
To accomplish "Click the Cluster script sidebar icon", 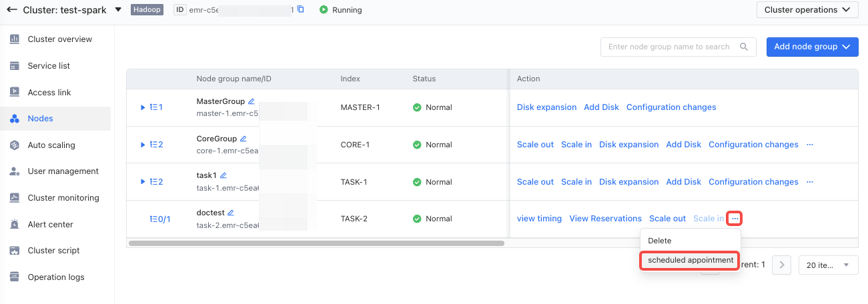I will tap(15, 251).
